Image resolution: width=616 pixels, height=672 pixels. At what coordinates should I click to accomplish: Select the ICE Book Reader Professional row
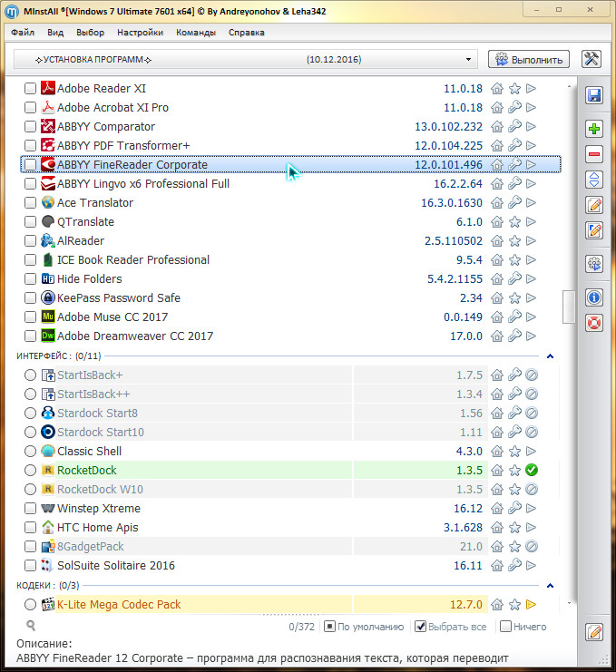[290, 260]
